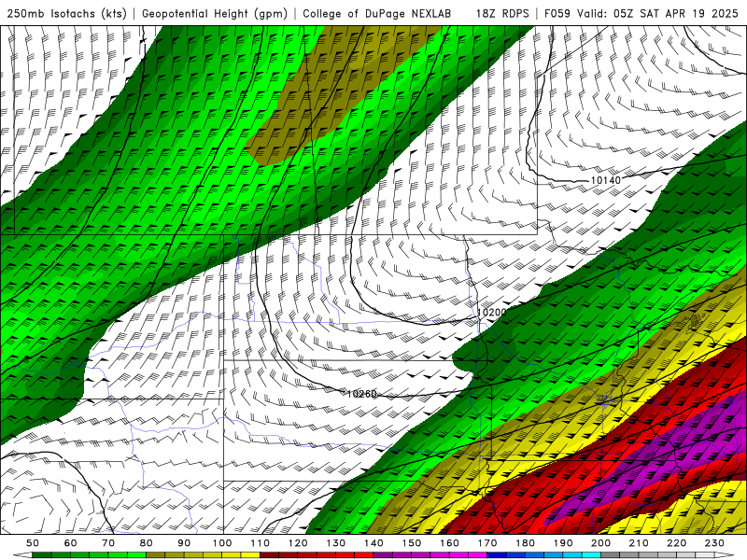The height and width of the screenshot is (560, 747).
Task: Click the 10200 height contour label
Action: (x=492, y=313)
